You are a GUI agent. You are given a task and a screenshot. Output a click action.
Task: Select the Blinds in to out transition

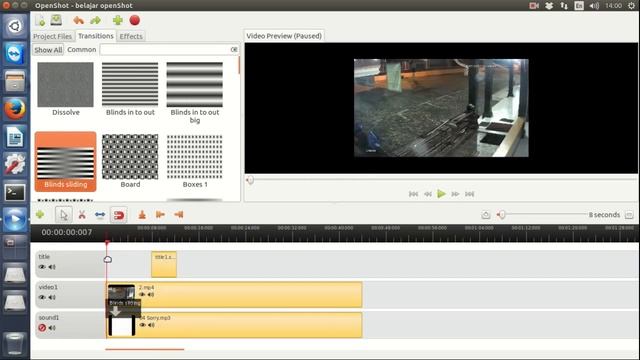pos(130,89)
